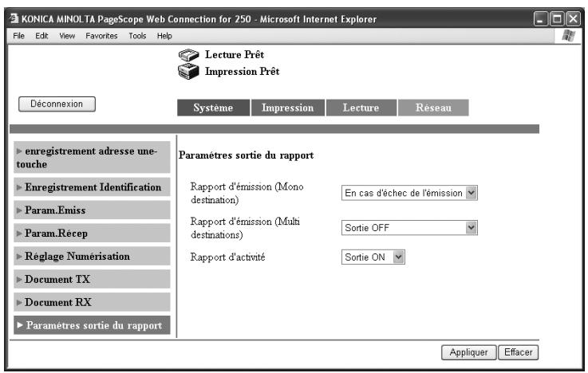Open the Help menu
Image resolution: width=588 pixels, height=373 pixels.
point(164,36)
